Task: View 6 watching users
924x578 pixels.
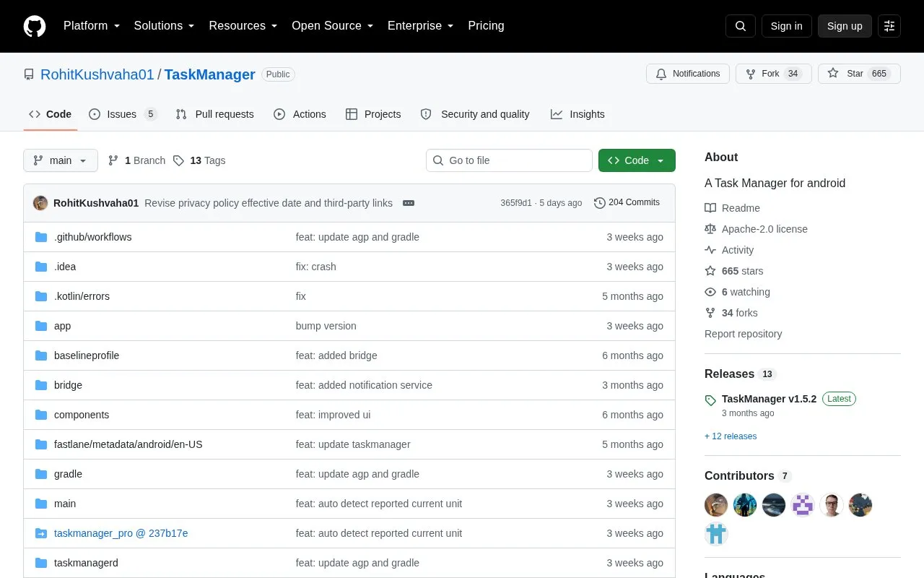Action: [x=738, y=292]
